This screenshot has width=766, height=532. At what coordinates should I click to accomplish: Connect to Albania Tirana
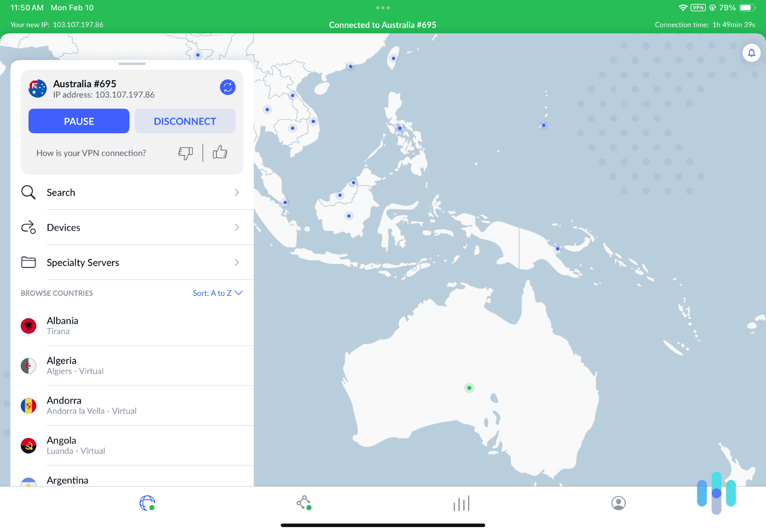[x=132, y=326]
